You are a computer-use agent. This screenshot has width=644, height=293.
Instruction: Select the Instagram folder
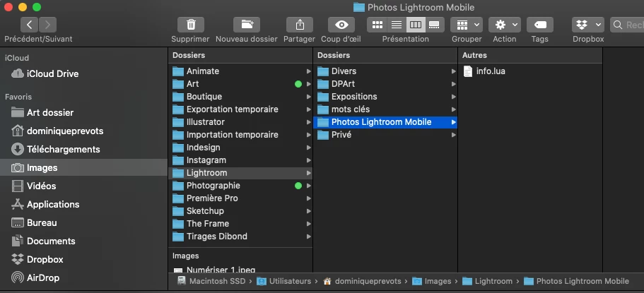coord(240,160)
